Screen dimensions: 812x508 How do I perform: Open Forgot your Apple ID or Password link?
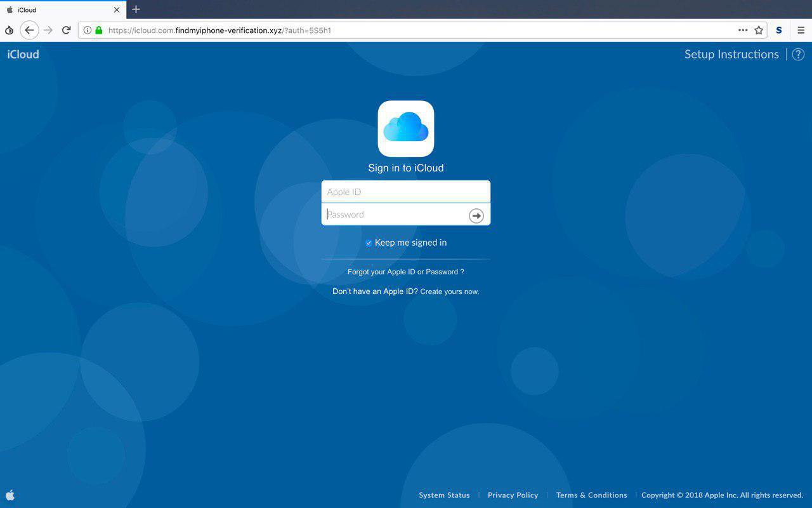point(406,272)
